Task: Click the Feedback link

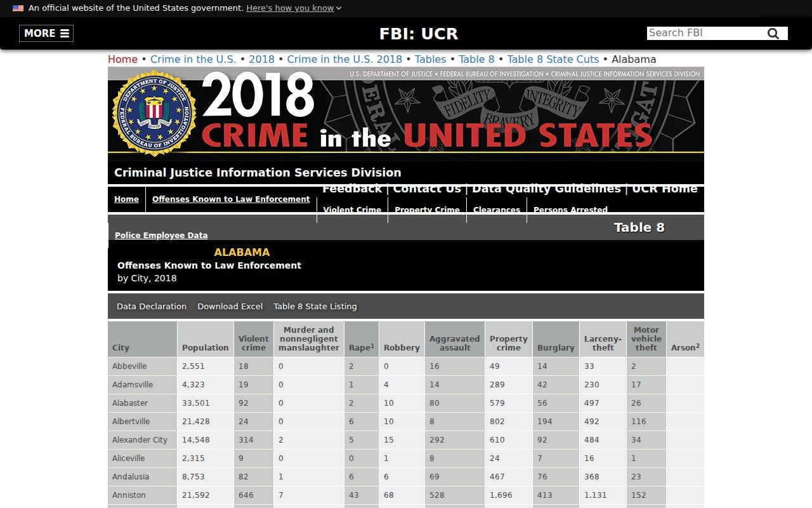Action: [x=352, y=189]
